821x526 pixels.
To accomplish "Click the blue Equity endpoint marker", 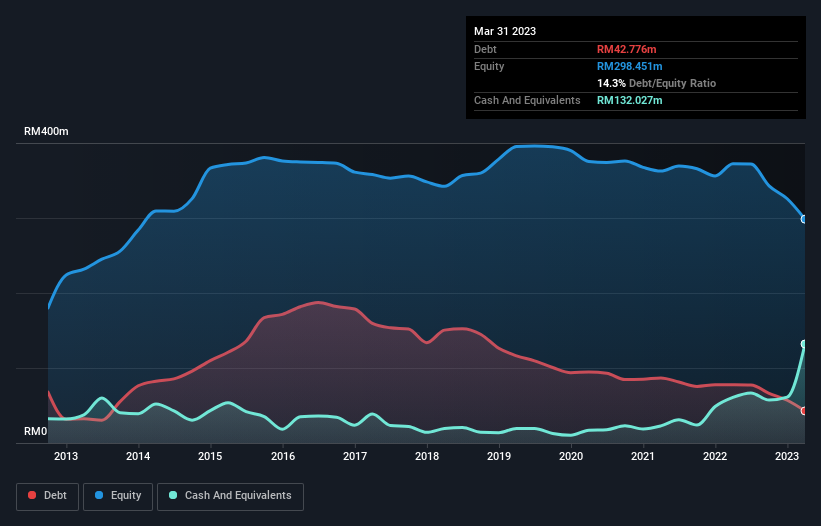I will pyautogui.click(x=804, y=219).
